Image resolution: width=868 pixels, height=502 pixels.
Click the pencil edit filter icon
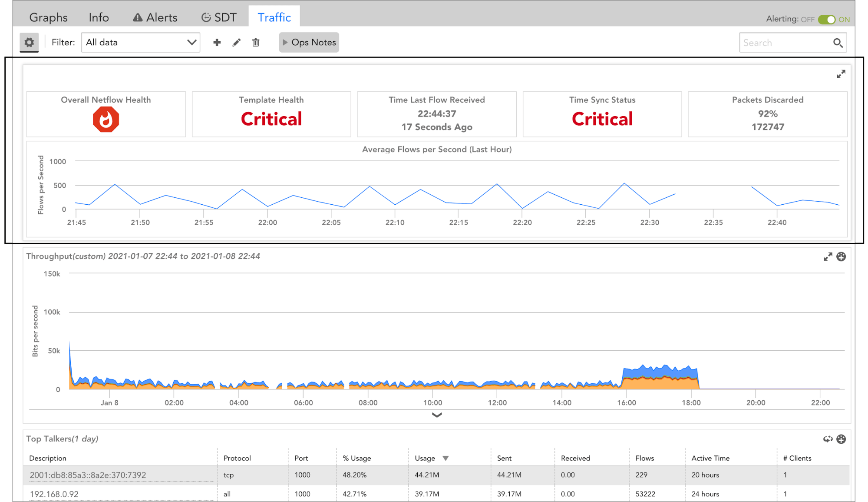click(236, 43)
